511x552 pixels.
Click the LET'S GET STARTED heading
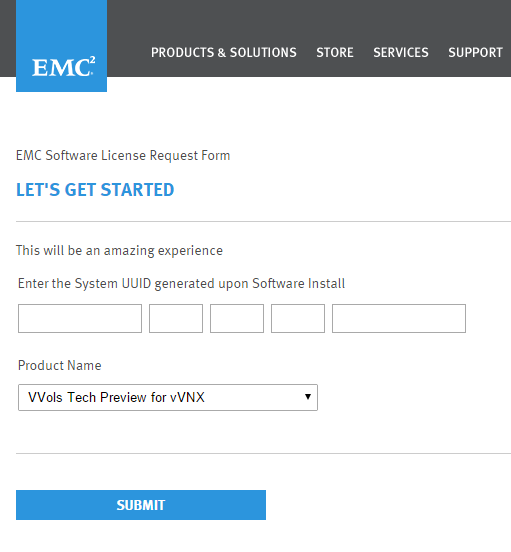[95, 190]
